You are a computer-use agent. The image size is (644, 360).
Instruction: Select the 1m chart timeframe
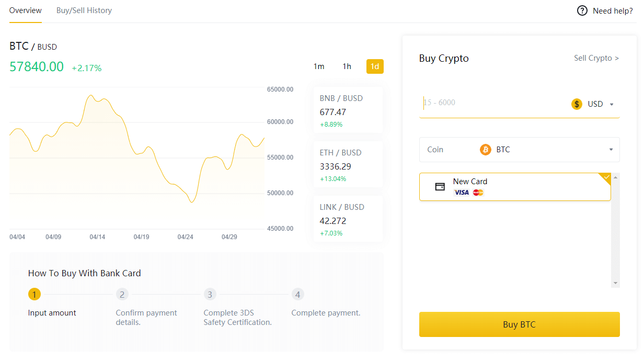(x=319, y=66)
